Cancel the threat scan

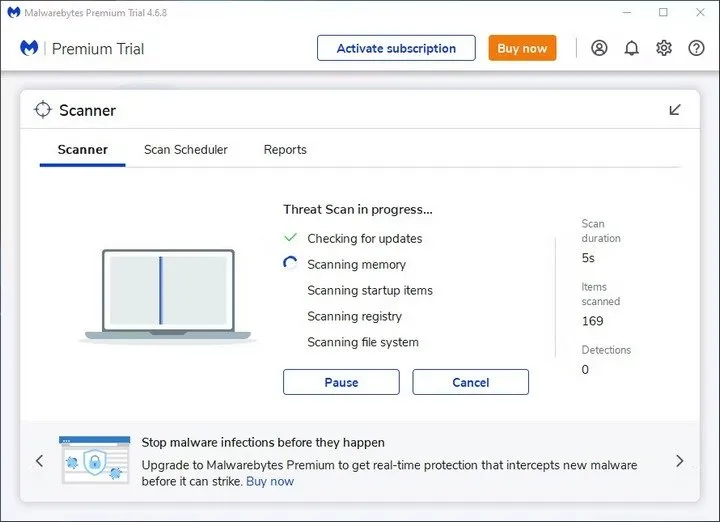[x=470, y=382]
